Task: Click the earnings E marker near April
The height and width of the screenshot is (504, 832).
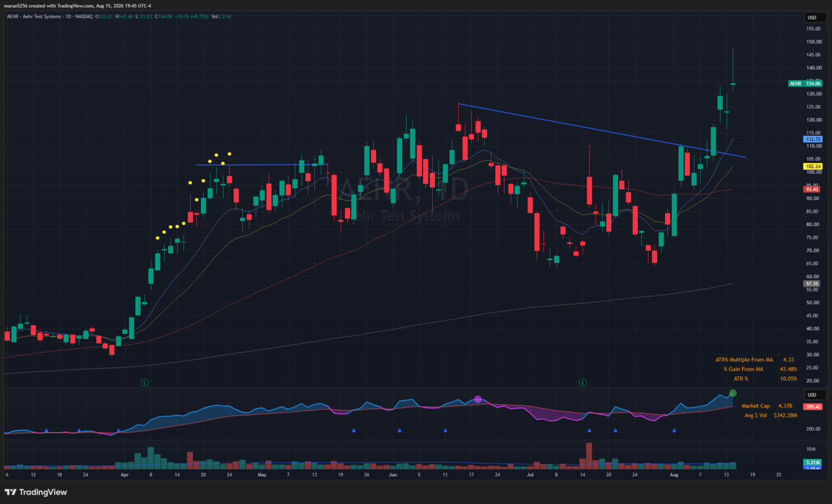Action: point(144,383)
